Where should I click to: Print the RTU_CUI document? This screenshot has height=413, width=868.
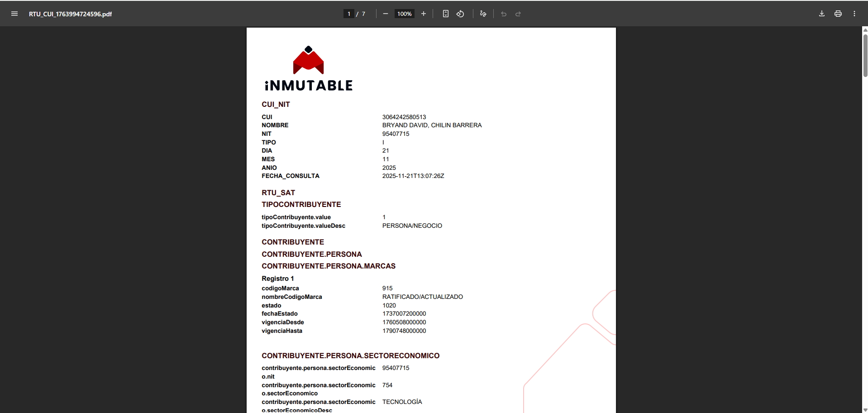click(837, 14)
